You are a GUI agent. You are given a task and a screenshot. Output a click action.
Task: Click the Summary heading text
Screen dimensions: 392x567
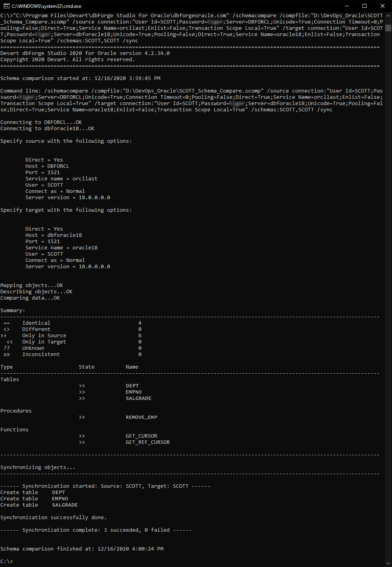coord(13,310)
